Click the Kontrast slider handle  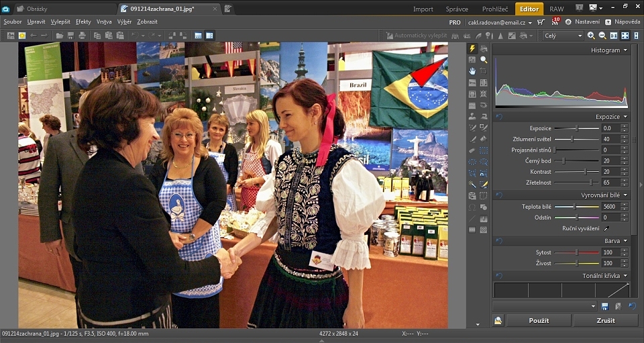[x=585, y=172]
